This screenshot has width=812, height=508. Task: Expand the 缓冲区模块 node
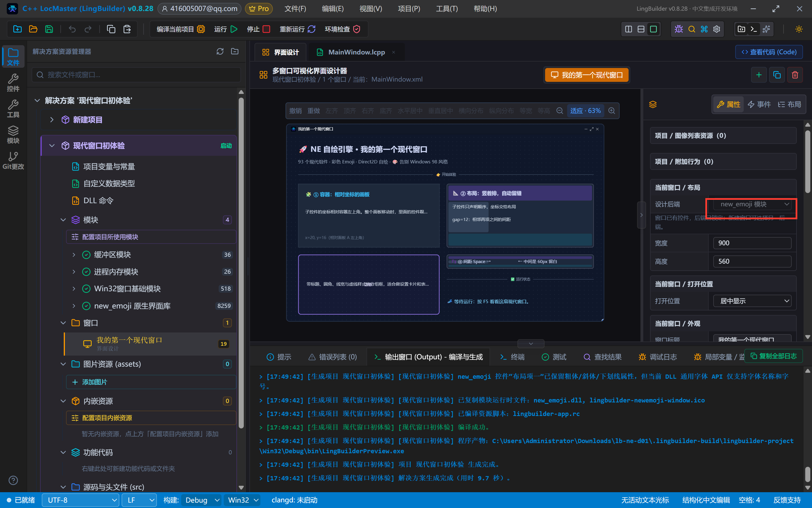coord(74,255)
